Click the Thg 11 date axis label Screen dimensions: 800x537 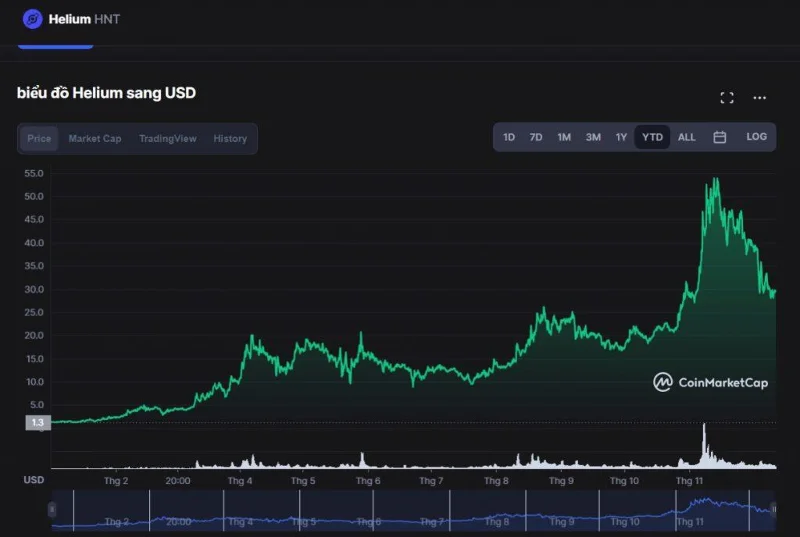tap(689, 480)
